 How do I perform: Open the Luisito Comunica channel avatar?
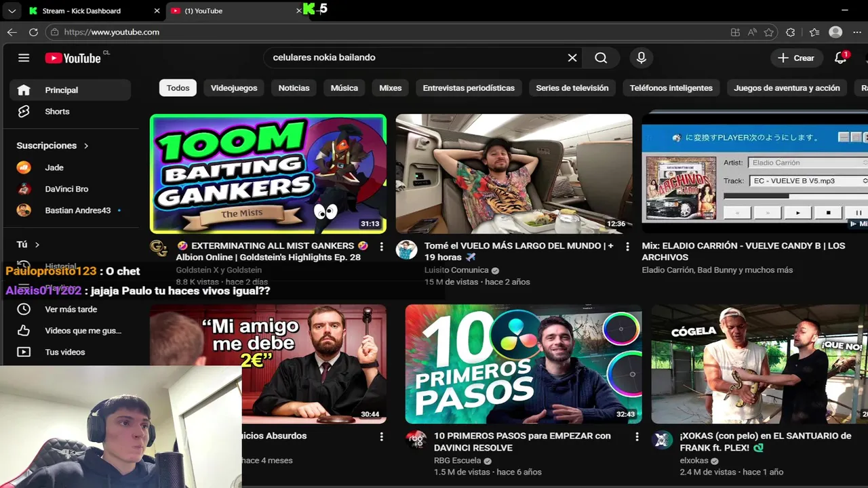pos(406,249)
